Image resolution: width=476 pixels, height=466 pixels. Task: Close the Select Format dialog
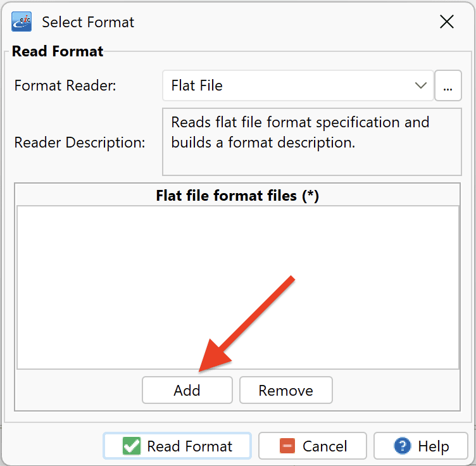(x=447, y=22)
